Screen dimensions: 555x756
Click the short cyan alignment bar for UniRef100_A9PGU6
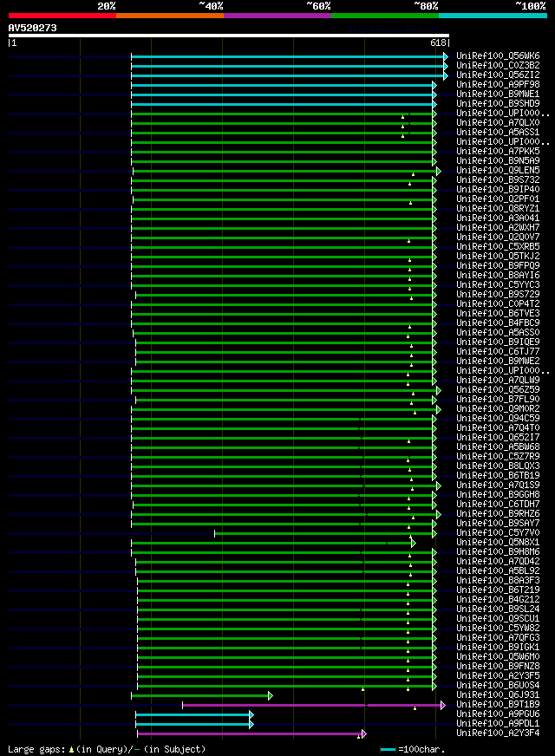(195, 715)
